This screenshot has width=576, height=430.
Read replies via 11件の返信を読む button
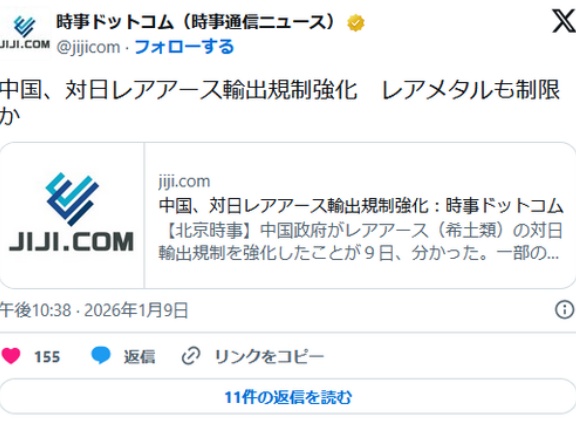[x=288, y=397]
